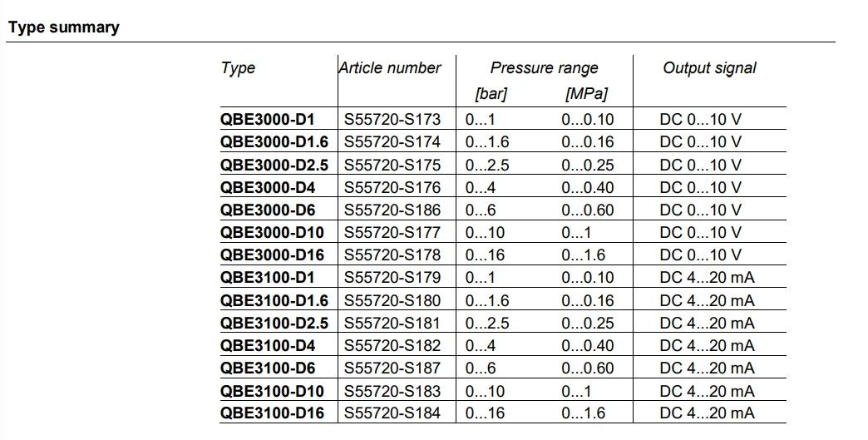Select the "[MPa]" unit subheader
This screenshot has height=440, width=868.
(x=584, y=93)
